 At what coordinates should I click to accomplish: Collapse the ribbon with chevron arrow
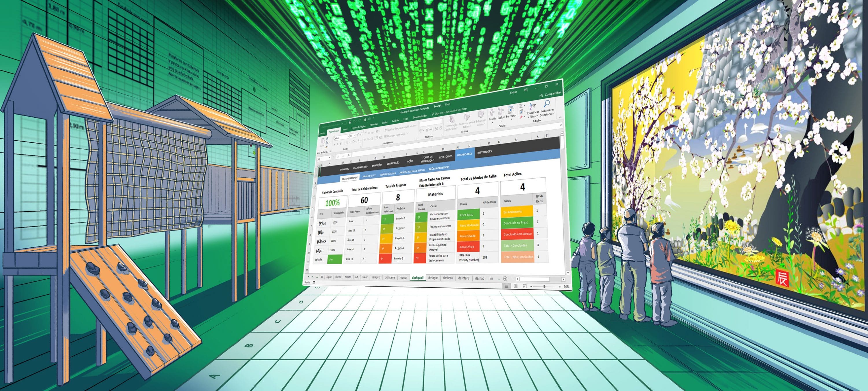(x=560, y=117)
